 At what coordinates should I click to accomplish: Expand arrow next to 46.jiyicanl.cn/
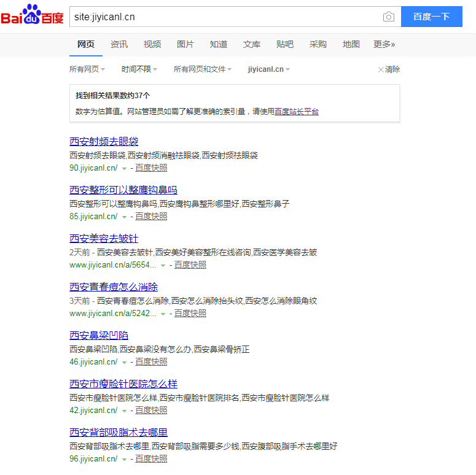click(x=124, y=363)
